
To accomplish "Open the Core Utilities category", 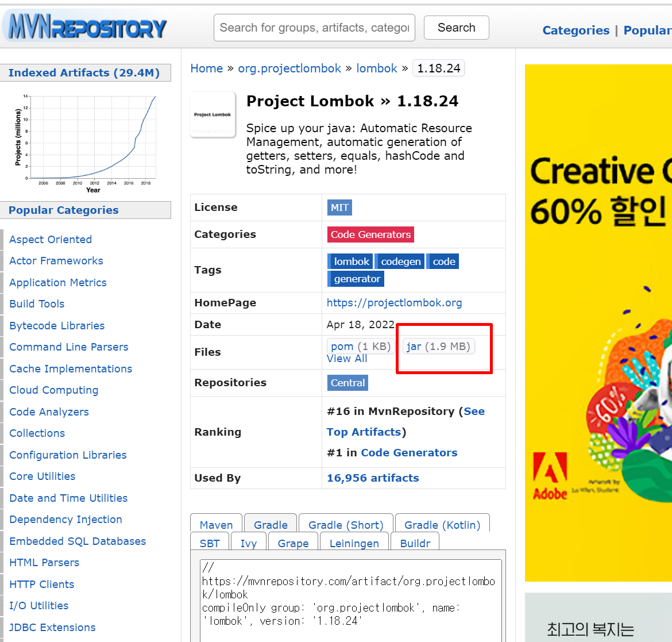I will tap(43, 476).
